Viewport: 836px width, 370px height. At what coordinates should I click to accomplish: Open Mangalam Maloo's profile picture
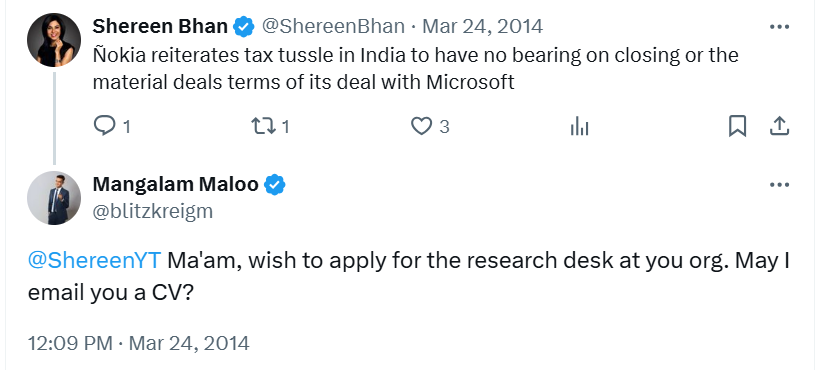(54, 198)
